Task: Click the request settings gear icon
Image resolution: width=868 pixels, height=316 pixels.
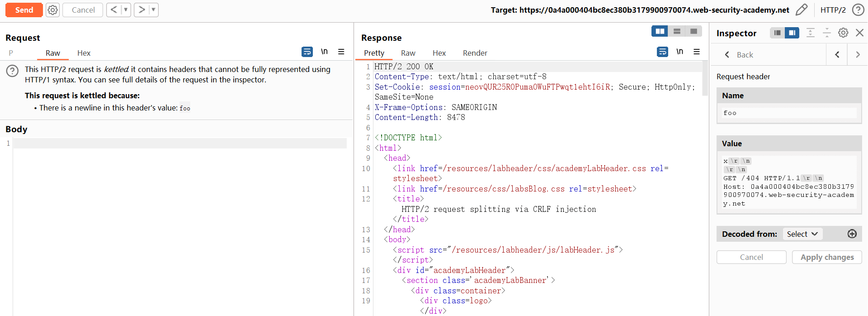Action: pyautogui.click(x=53, y=10)
